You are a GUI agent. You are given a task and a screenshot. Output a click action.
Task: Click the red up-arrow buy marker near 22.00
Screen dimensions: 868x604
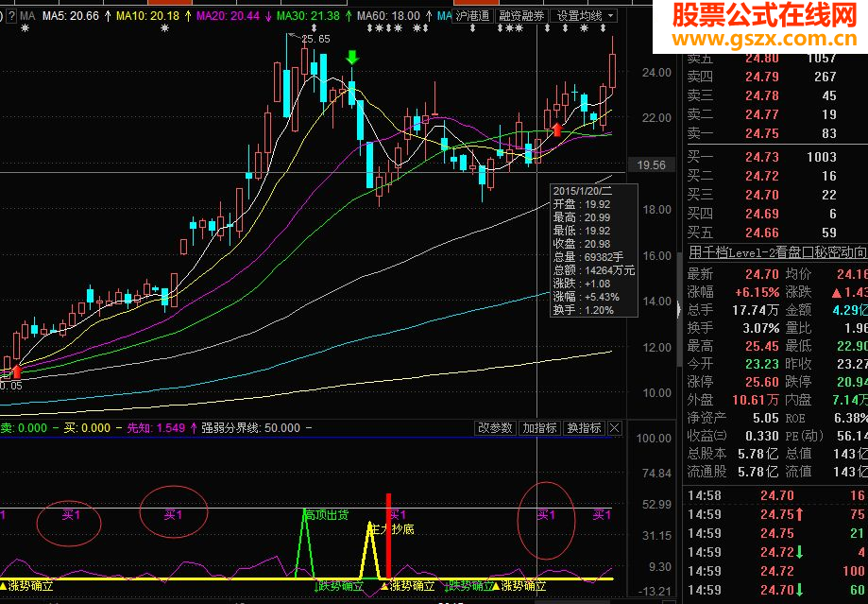(x=557, y=129)
